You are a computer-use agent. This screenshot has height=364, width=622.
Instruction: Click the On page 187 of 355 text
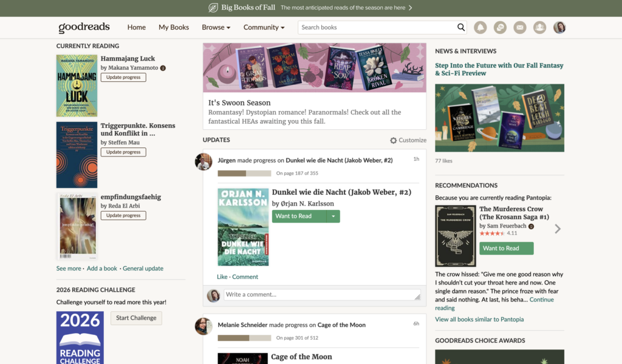point(297,174)
